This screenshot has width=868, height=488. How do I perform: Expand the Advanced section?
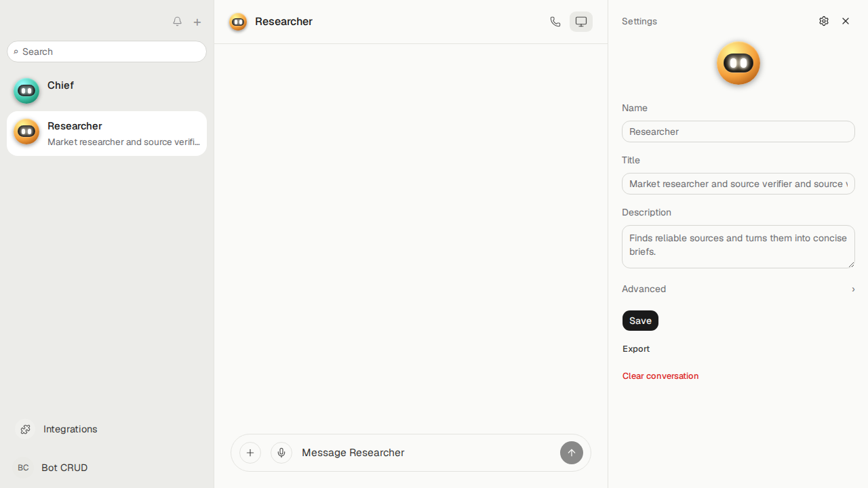(x=738, y=289)
